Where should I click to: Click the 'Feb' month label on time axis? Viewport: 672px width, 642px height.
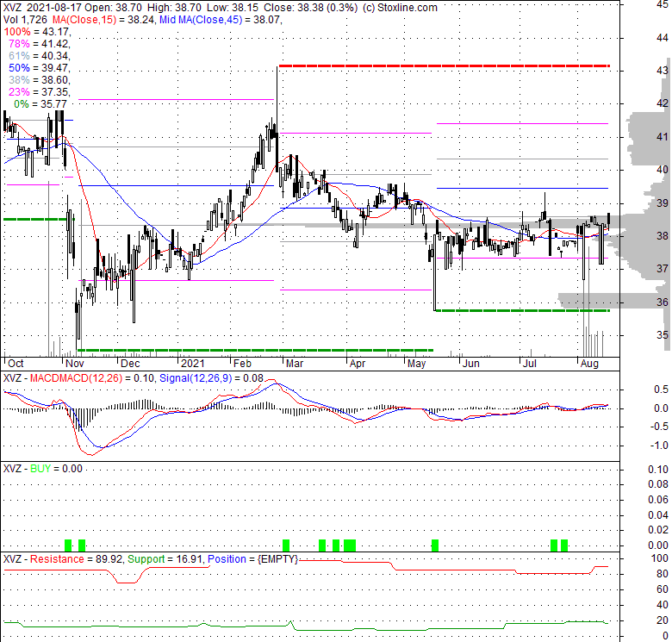(x=242, y=364)
